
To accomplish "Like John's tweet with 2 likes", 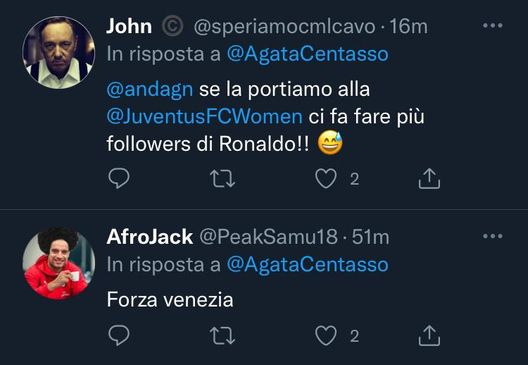I will click(326, 178).
